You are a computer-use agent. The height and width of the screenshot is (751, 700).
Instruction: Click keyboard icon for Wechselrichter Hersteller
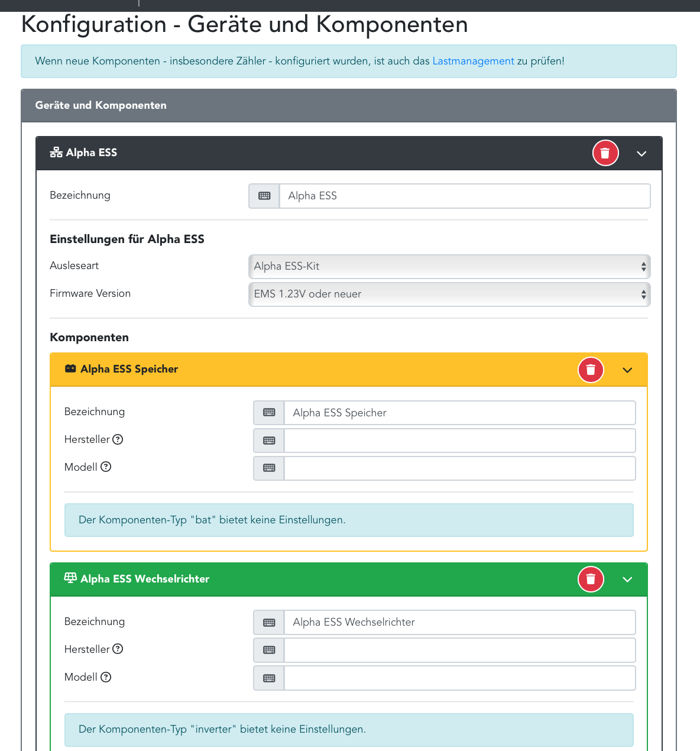pyautogui.click(x=269, y=650)
